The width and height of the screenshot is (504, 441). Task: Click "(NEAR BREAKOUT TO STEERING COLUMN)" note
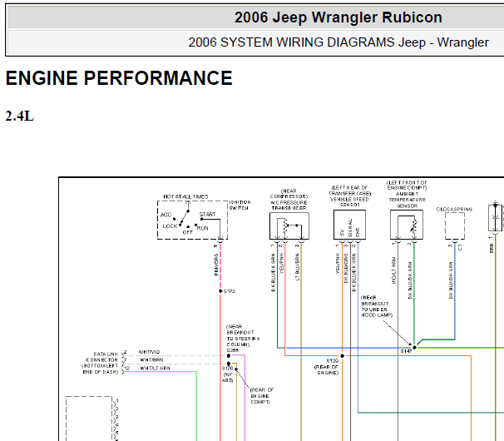pos(243,335)
